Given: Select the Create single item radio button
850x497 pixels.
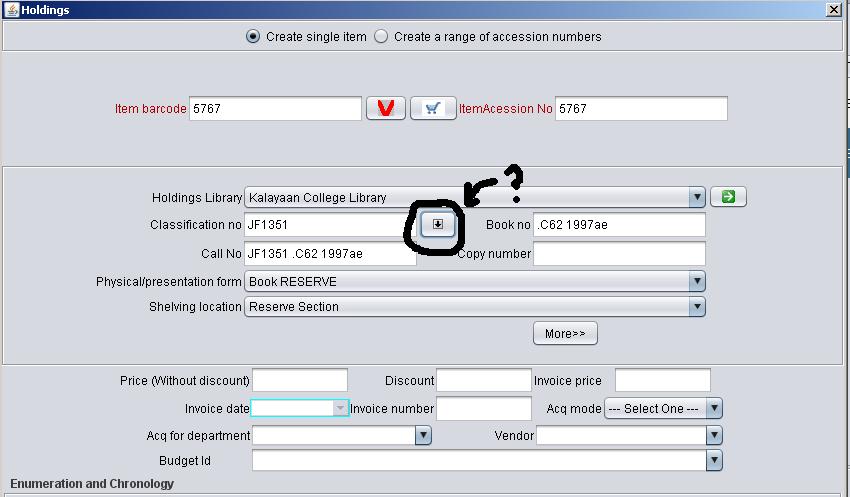Looking at the screenshot, I should (253, 37).
